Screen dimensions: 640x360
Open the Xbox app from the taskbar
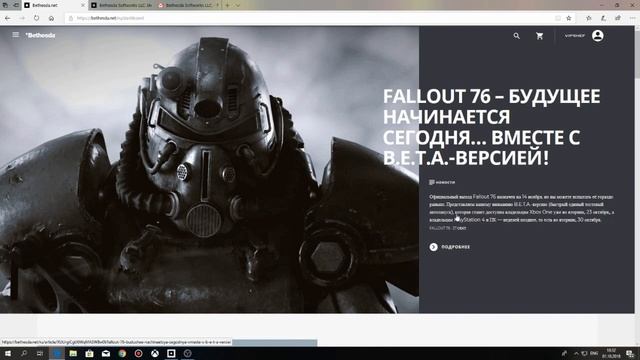click(x=155, y=353)
